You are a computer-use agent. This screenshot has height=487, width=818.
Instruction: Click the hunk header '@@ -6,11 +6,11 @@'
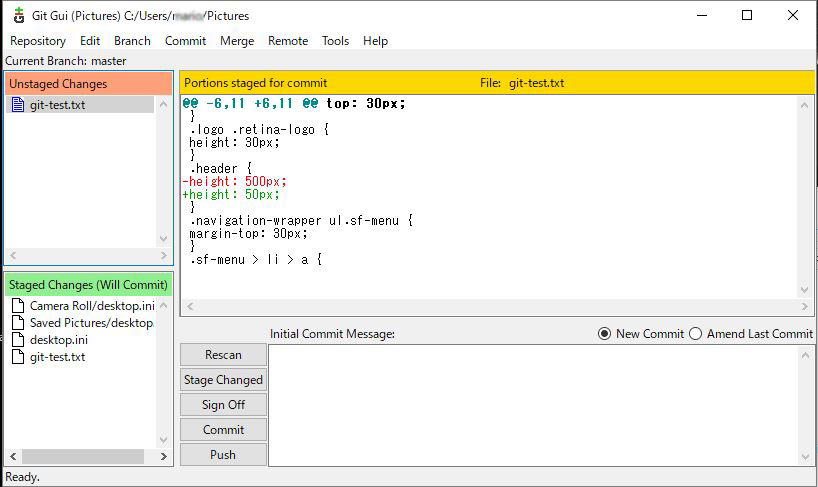click(250, 103)
